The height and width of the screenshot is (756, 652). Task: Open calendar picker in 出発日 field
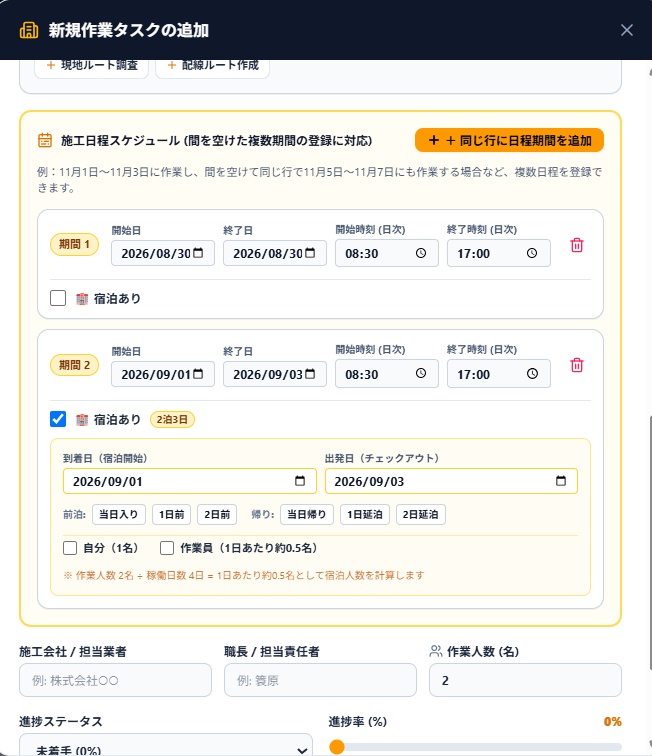[561, 481]
